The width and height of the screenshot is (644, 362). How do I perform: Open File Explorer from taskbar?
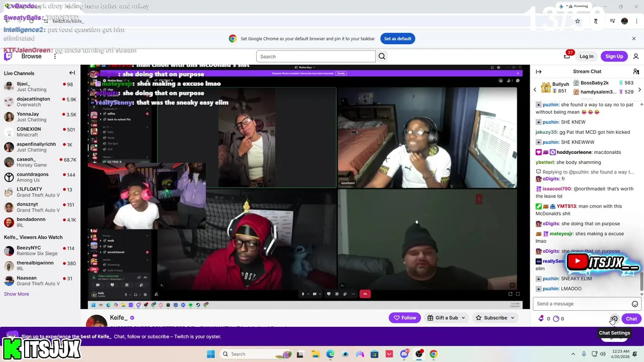(x=315, y=354)
